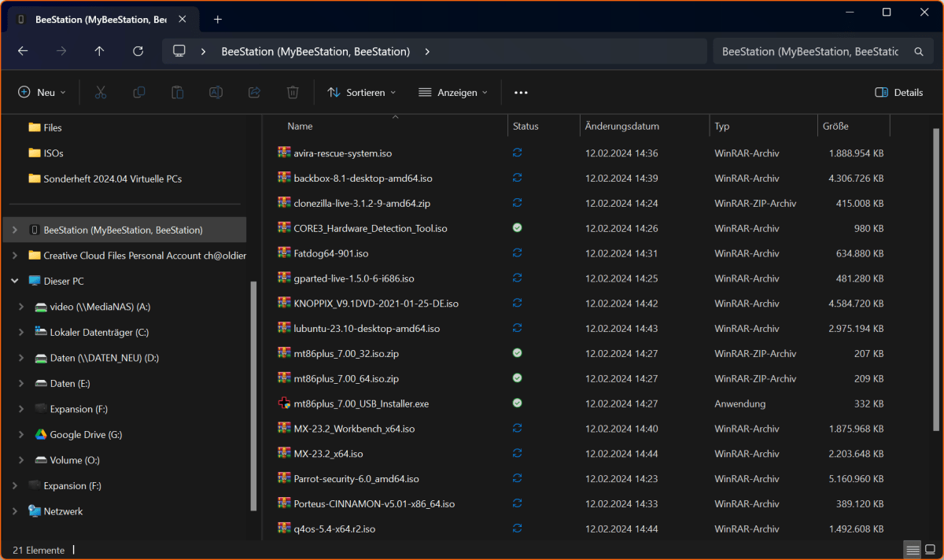Click the PC monitor icon in address bar

tap(179, 51)
